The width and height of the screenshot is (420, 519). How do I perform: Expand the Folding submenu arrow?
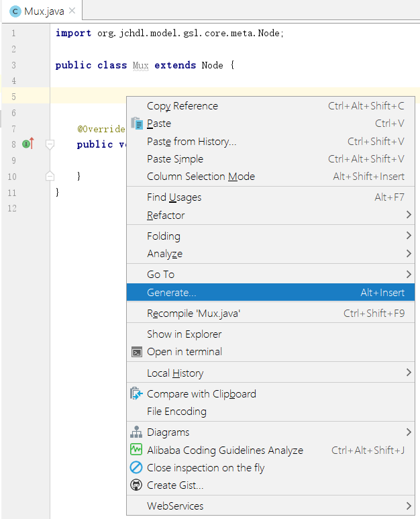tap(409, 236)
